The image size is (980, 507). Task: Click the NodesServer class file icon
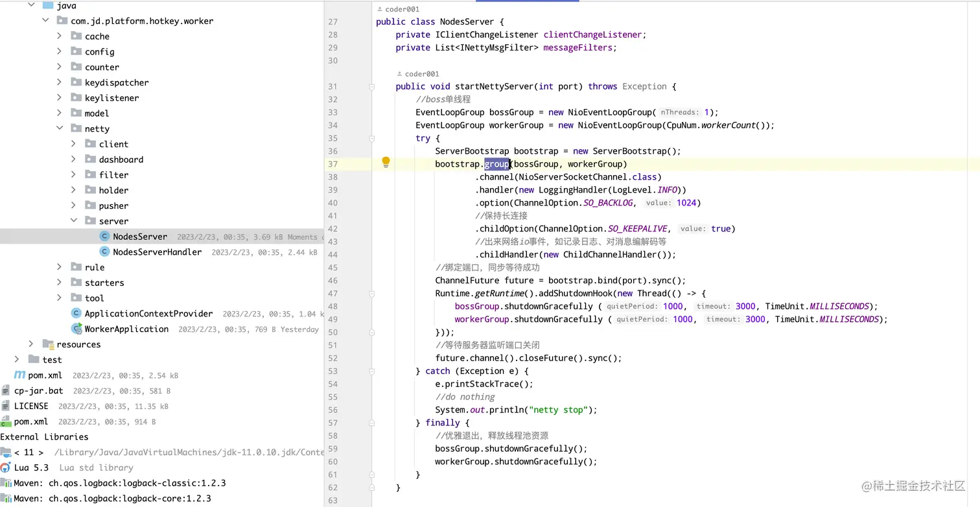tap(104, 237)
